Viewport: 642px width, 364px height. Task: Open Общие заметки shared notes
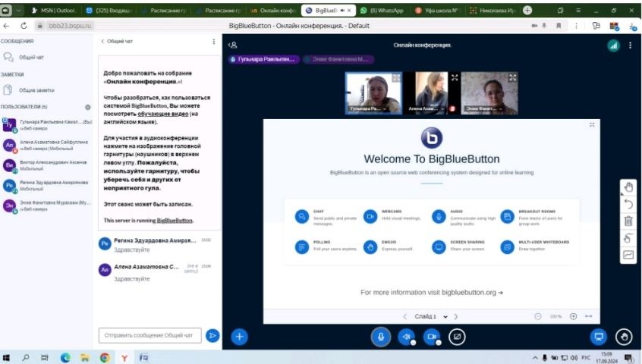pyautogui.click(x=36, y=90)
